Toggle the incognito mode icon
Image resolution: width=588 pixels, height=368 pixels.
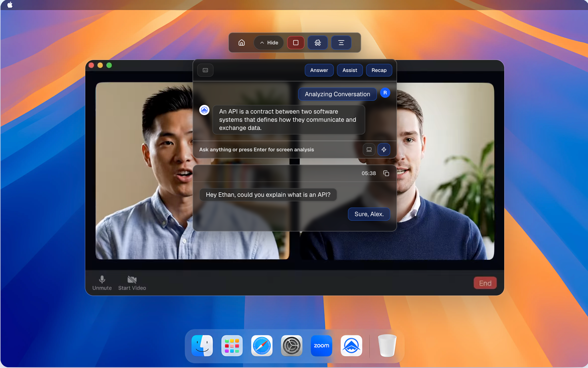317,43
